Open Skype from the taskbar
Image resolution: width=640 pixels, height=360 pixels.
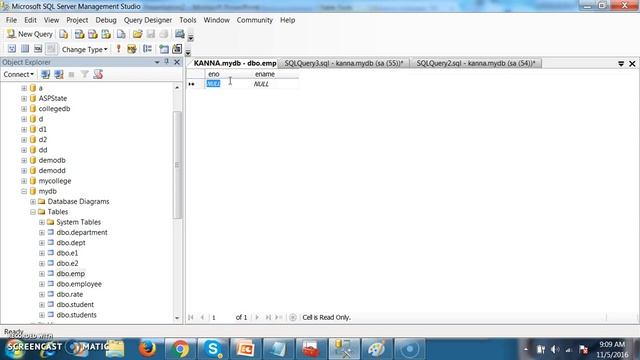pyautogui.click(x=213, y=349)
